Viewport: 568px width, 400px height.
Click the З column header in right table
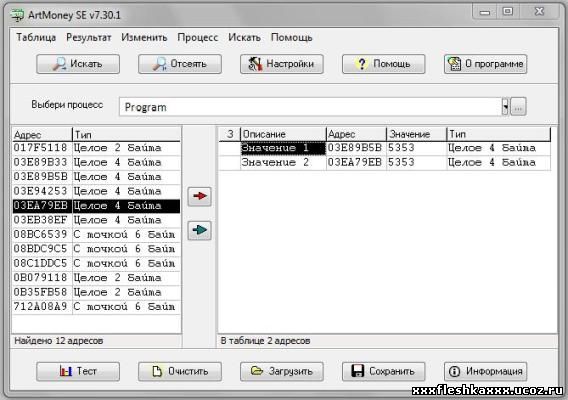230,134
